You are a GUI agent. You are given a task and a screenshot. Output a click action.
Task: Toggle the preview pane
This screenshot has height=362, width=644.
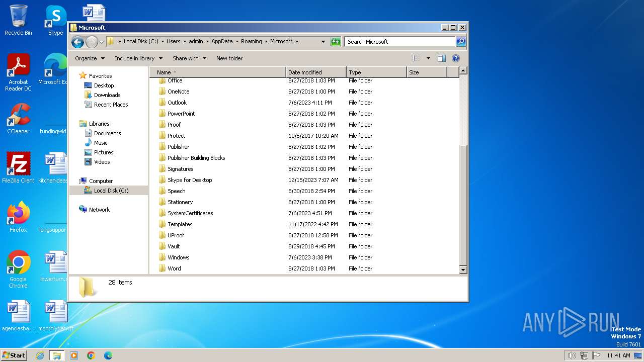[x=442, y=58]
